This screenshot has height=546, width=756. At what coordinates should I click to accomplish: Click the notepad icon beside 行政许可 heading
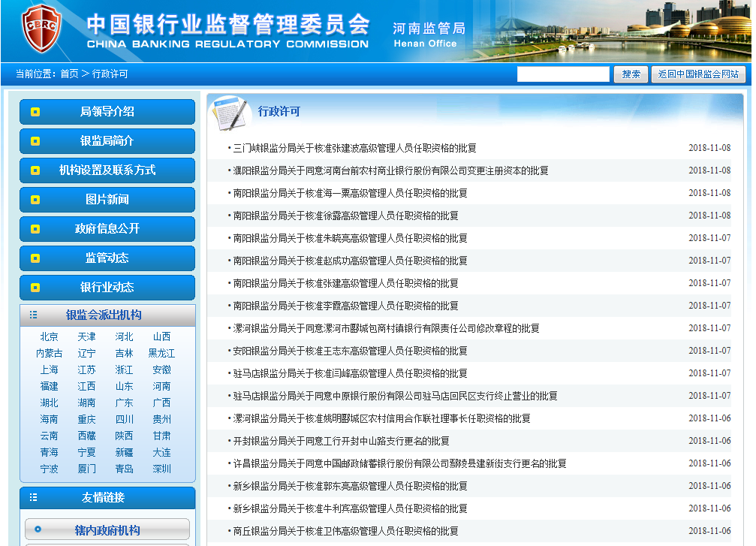pos(229,112)
